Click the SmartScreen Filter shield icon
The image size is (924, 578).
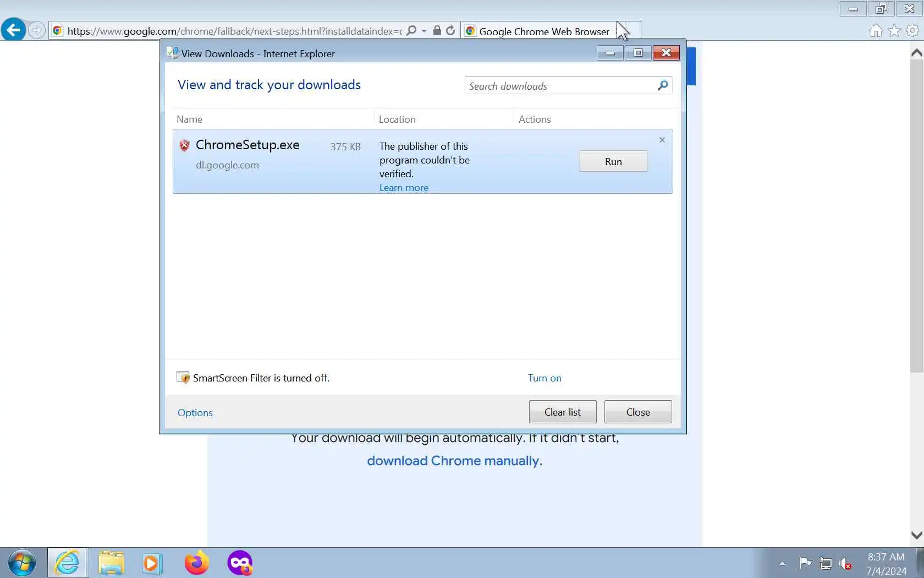[183, 378]
